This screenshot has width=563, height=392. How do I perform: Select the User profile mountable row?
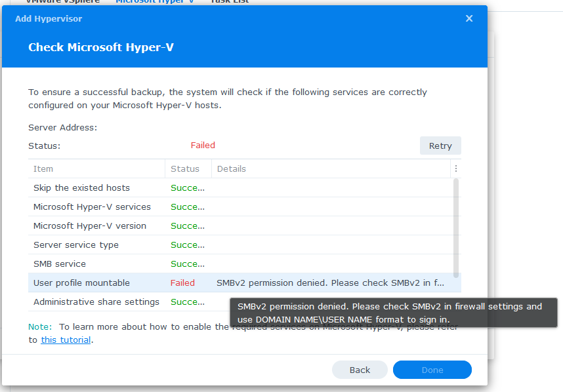pos(245,283)
